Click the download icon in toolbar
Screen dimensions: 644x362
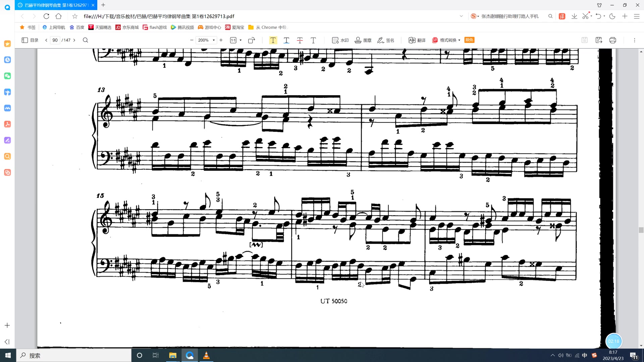click(x=574, y=16)
